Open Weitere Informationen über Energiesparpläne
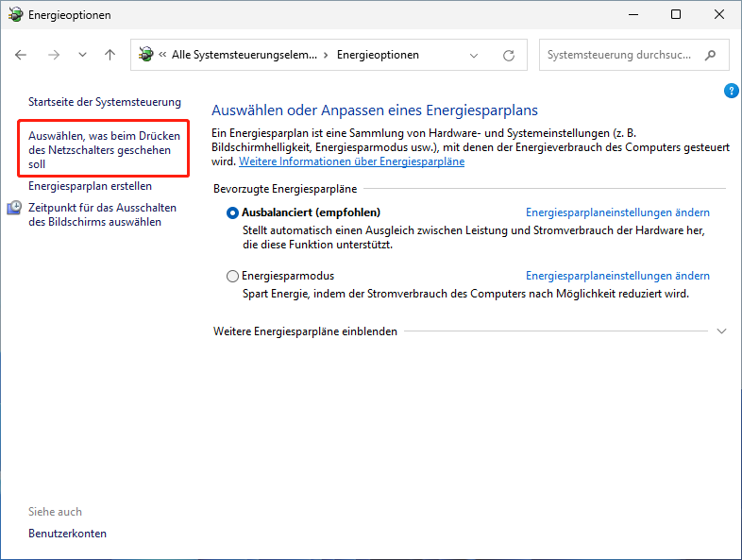742x560 pixels. (351, 161)
